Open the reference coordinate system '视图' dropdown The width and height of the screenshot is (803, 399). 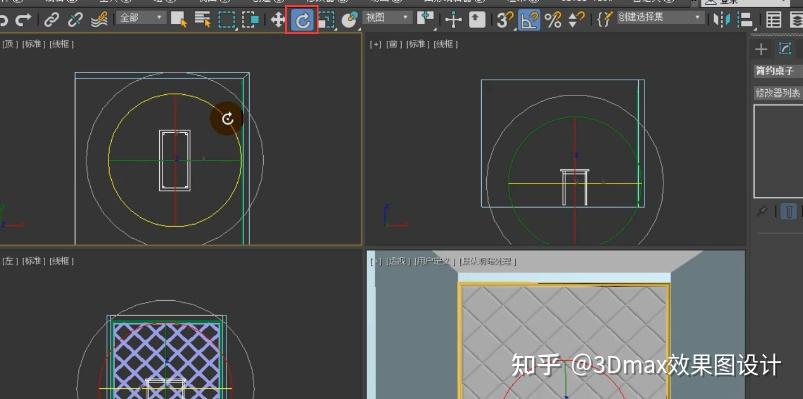point(387,18)
